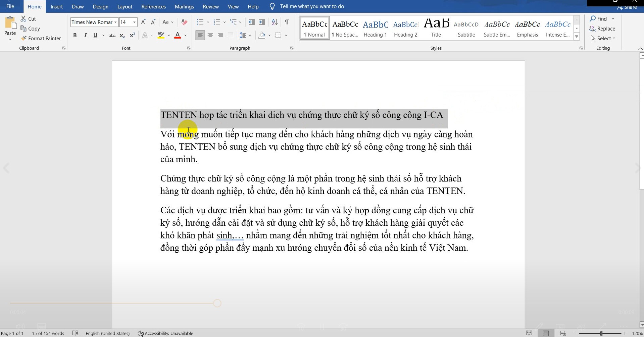Expand borders dropdown arrow
The height and width of the screenshot is (337, 644).
[x=286, y=35]
